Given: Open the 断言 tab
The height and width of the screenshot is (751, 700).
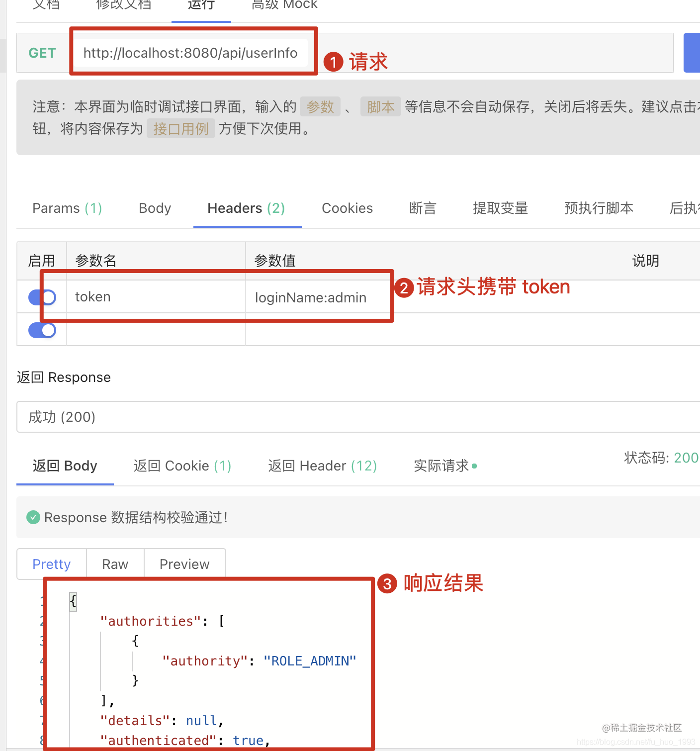Looking at the screenshot, I should click(423, 208).
